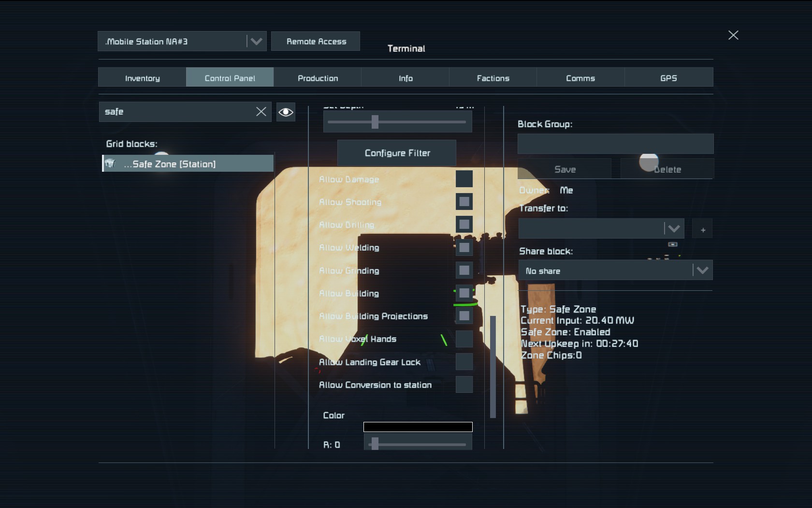Click the Remote Access button
This screenshot has height=508, width=812.
tap(316, 42)
